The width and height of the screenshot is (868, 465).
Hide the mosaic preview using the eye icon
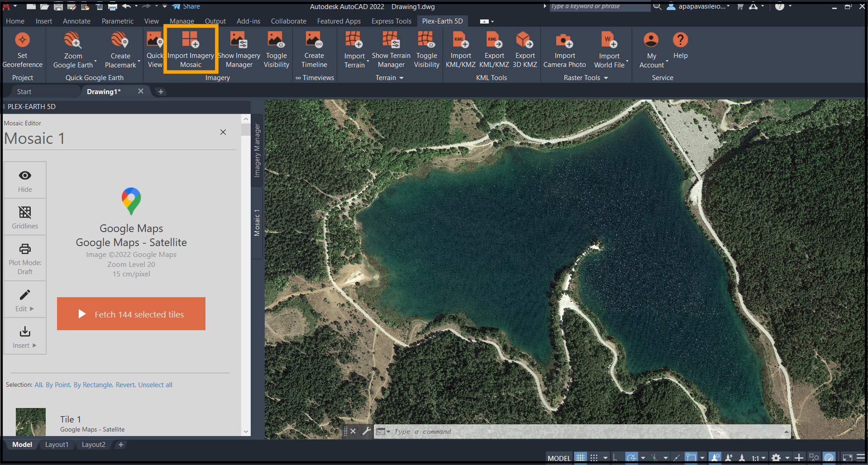click(x=24, y=180)
